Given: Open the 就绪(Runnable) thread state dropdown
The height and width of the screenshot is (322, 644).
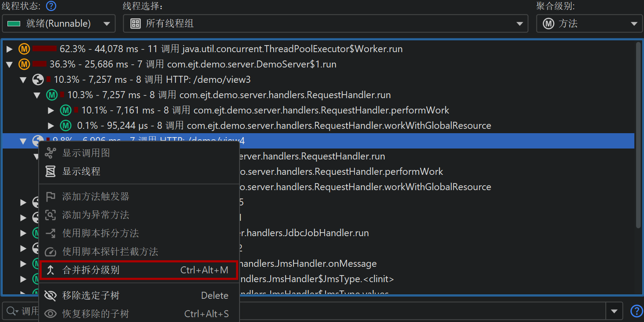Looking at the screenshot, I should (59, 24).
